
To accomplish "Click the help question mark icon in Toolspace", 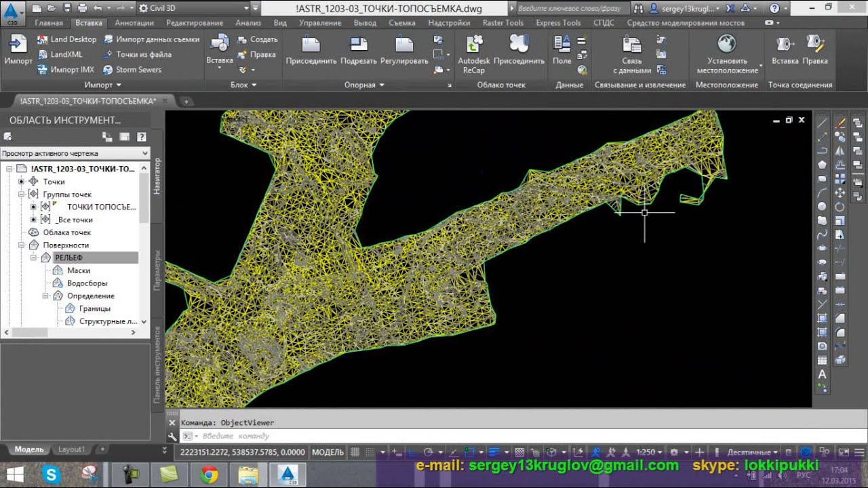I will (141, 137).
